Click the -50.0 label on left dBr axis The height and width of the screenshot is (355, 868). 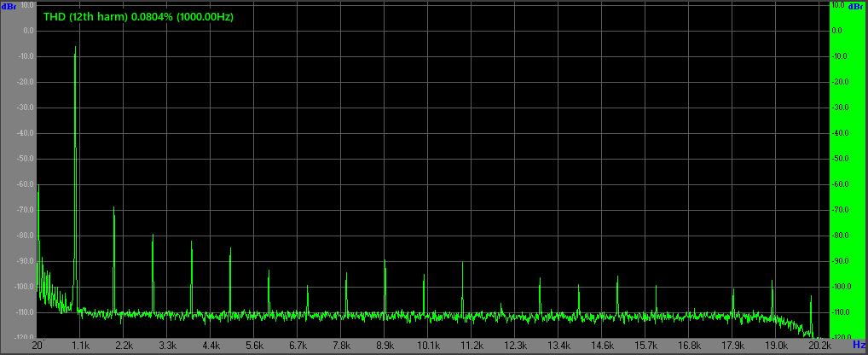(x=26, y=159)
